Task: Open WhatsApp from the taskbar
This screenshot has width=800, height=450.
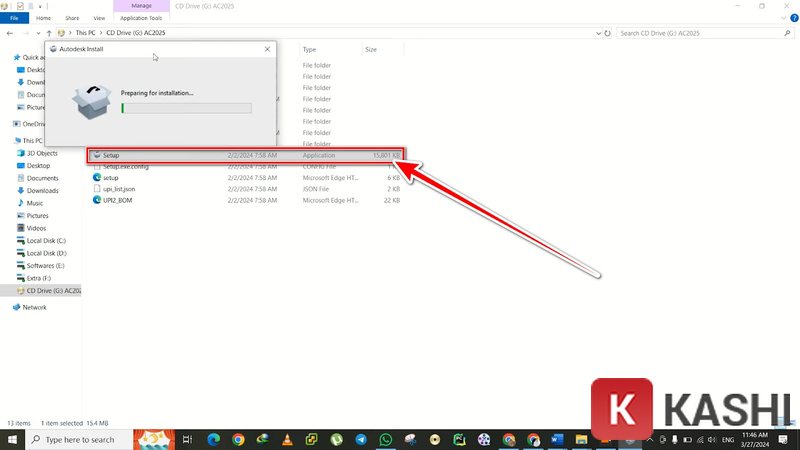Action: (386, 439)
